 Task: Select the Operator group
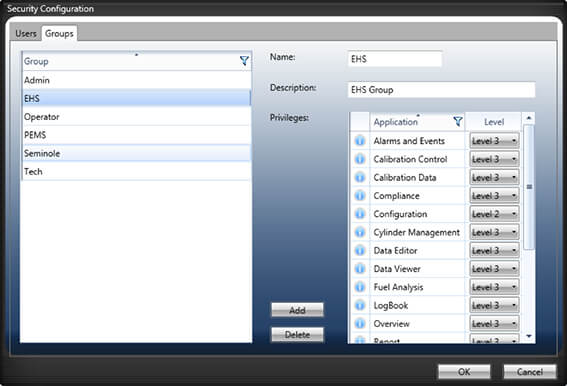[x=136, y=116]
